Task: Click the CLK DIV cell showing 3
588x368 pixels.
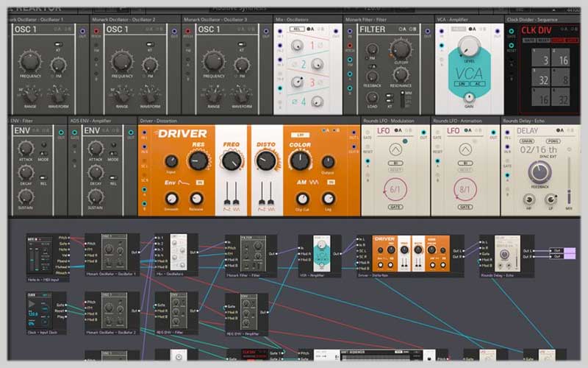Action: click(541, 57)
